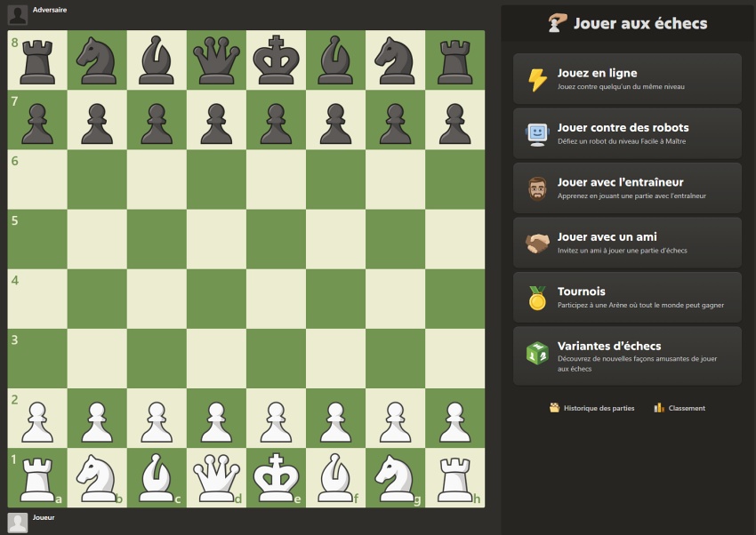The width and height of the screenshot is (756, 535).
Task: Select the black pawn on e7
Action: pos(276,124)
